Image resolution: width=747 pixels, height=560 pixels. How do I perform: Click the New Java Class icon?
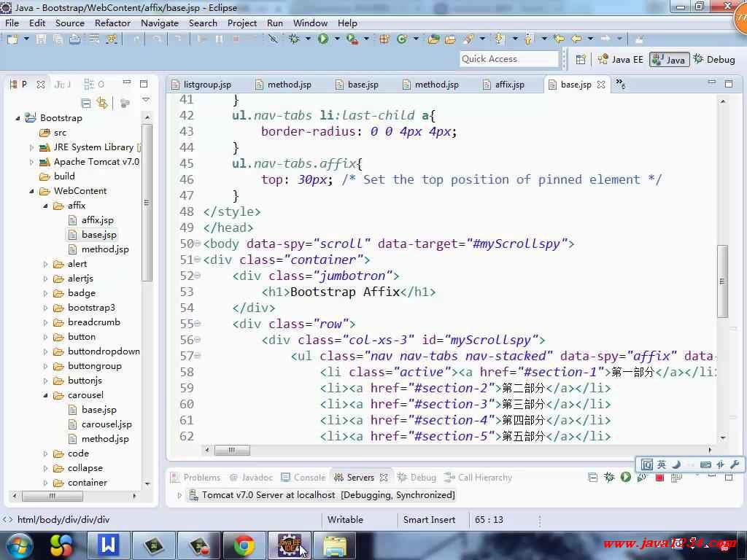(x=402, y=39)
